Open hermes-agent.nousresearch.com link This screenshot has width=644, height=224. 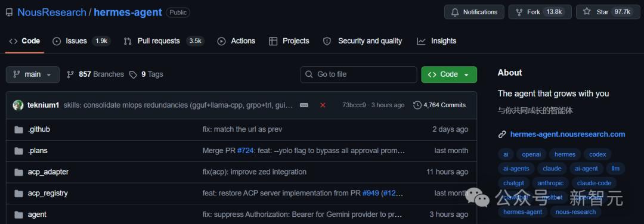tap(568, 134)
